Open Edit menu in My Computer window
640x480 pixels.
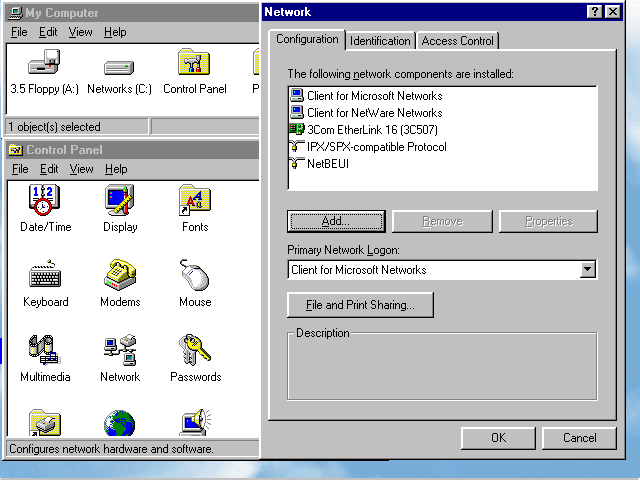pyautogui.click(x=48, y=32)
